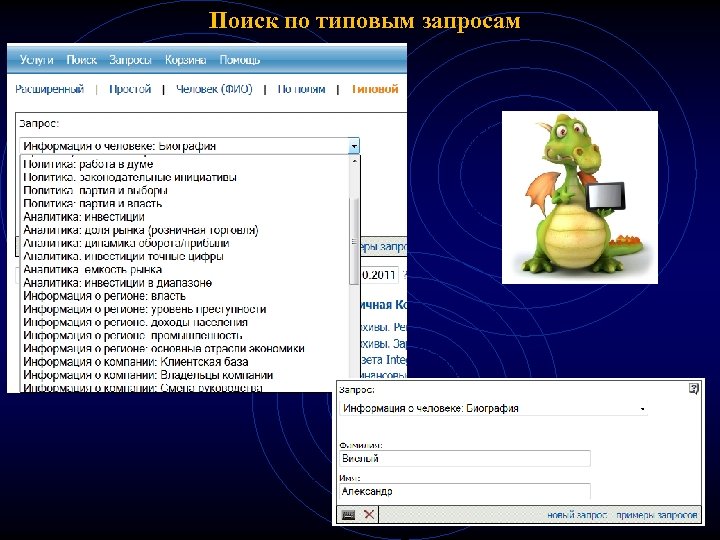Choose Политика: работа в думе
Screen dimensions: 720x540
88,164
